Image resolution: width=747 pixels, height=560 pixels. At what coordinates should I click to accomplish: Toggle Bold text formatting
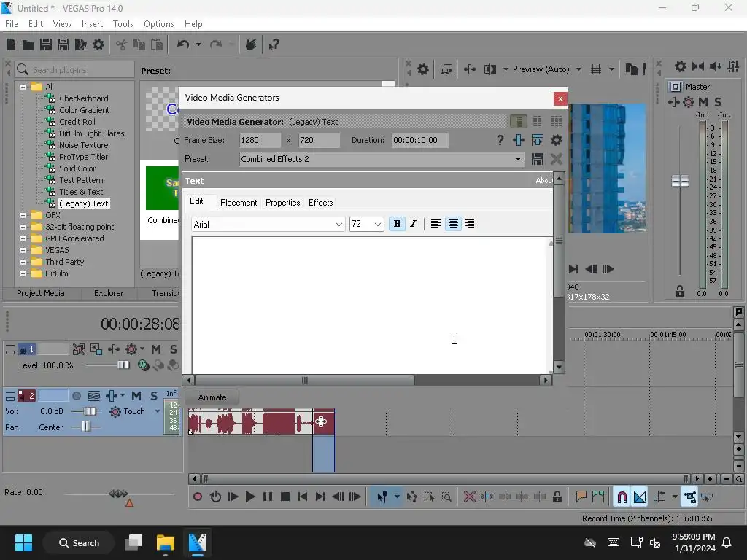[x=397, y=224]
